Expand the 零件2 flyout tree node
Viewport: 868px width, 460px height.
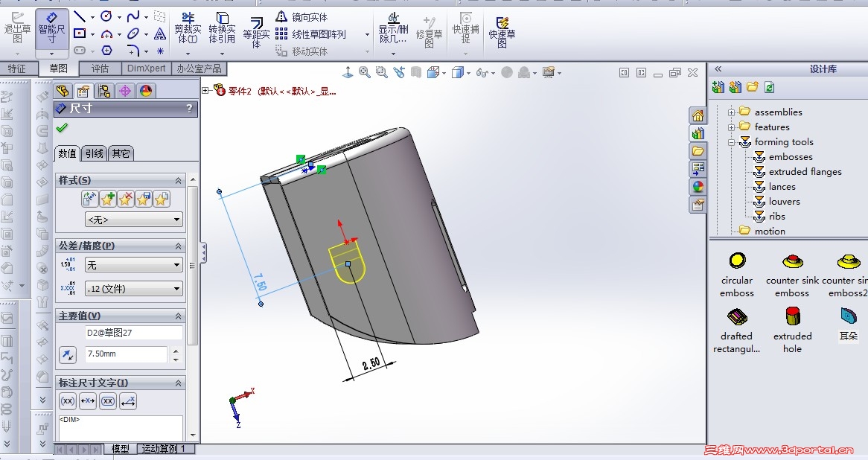[x=206, y=91]
